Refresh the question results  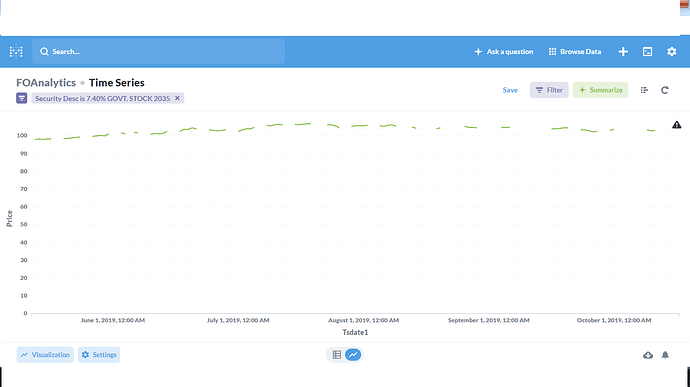[x=665, y=90]
